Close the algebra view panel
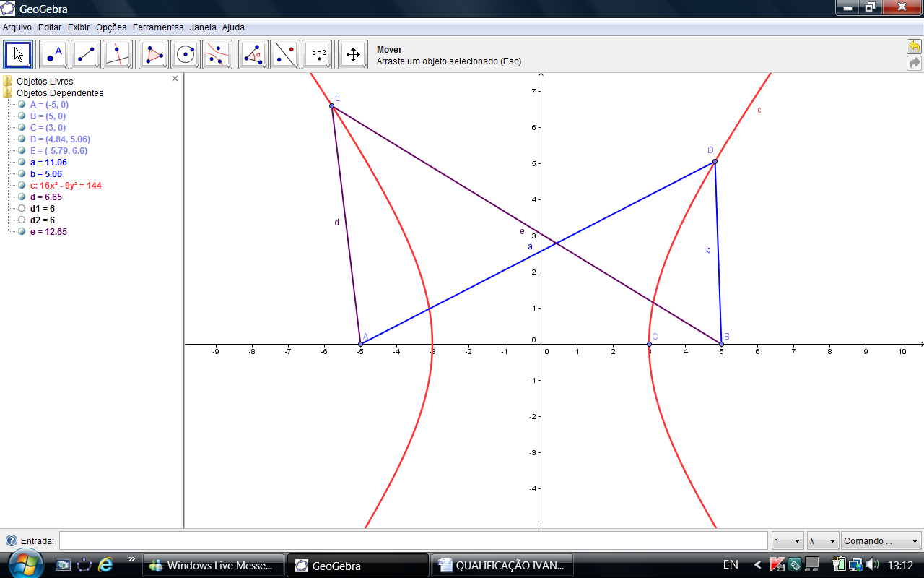The height and width of the screenshot is (578, 924). click(x=175, y=78)
